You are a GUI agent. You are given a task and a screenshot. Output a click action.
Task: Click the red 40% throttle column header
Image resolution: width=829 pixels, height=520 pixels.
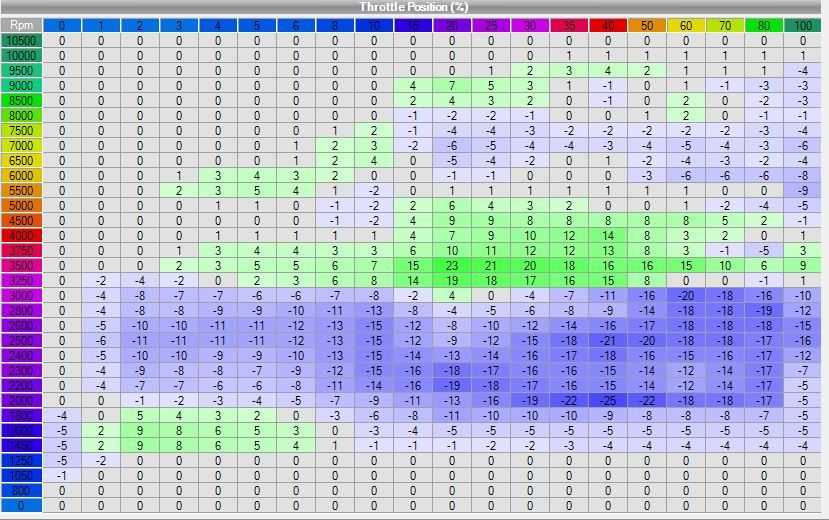pos(607,24)
